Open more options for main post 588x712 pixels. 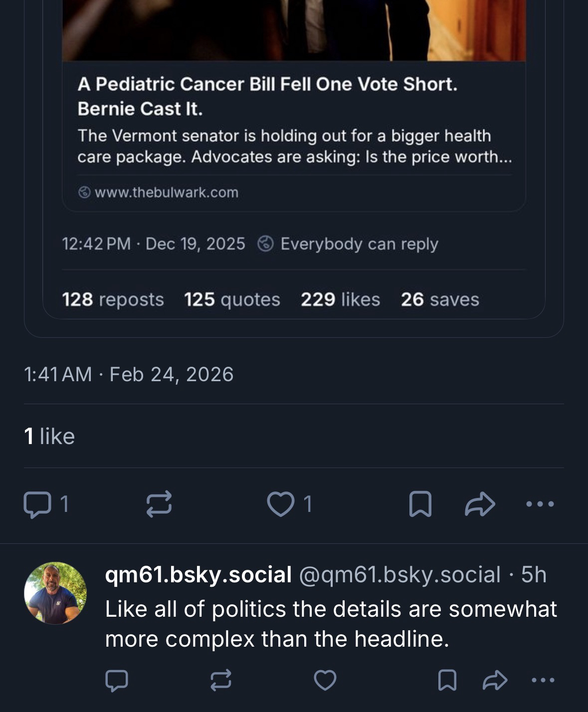click(x=540, y=504)
